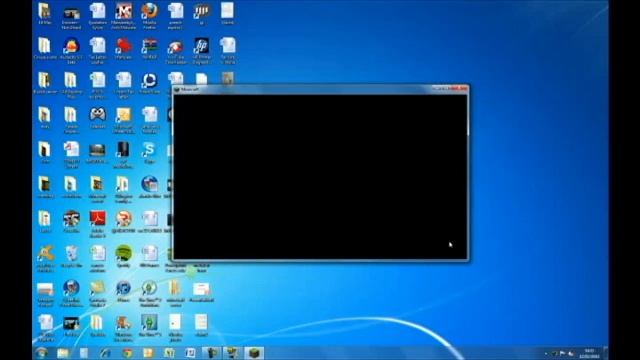Select the square green robot desktop shortcut

[149, 327]
